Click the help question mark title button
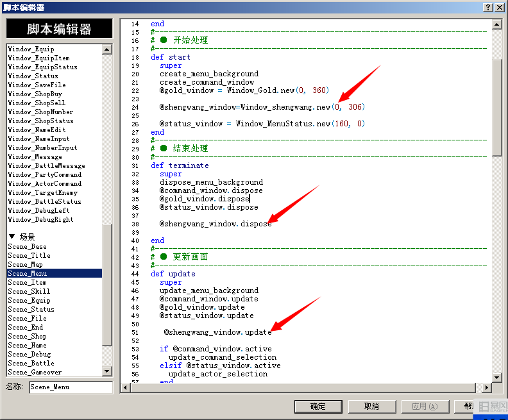The width and height of the screenshot is (508, 420). point(488,8)
